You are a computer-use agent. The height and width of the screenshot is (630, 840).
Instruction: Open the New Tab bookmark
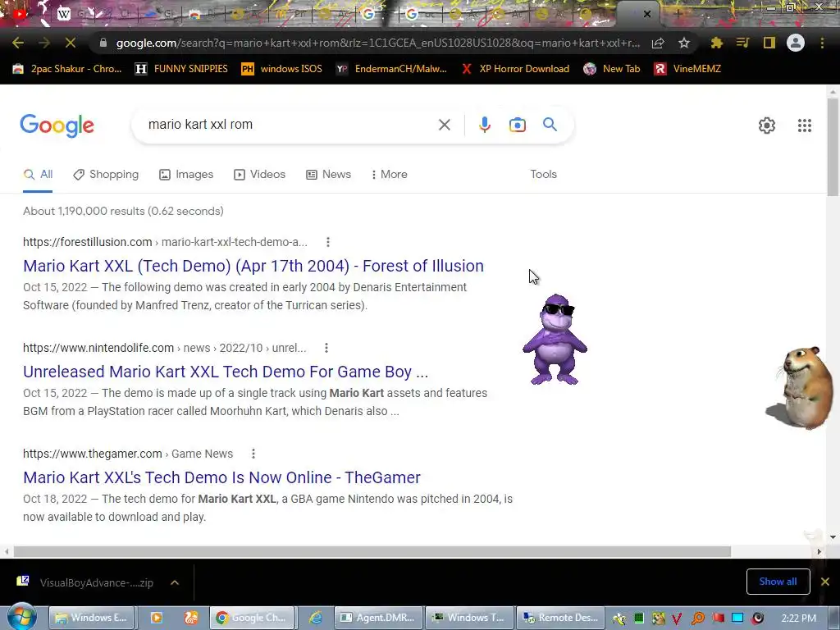(x=612, y=69)
